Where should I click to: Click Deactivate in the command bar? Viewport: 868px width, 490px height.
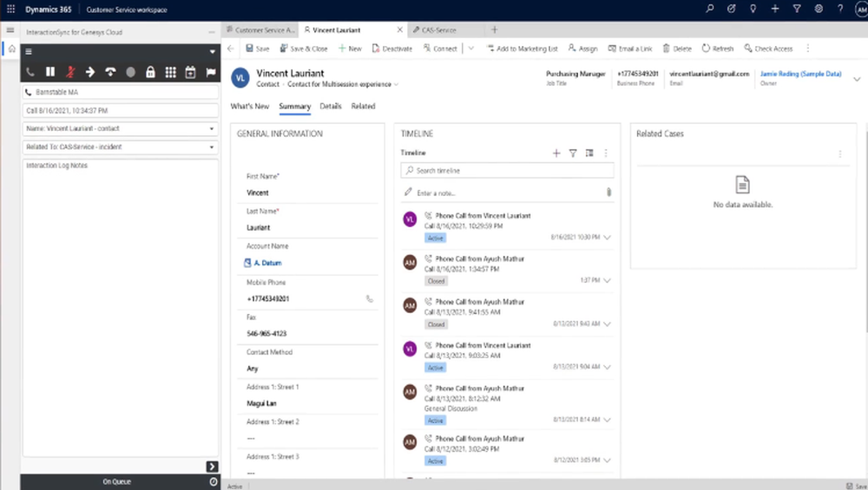pos(392,49)
